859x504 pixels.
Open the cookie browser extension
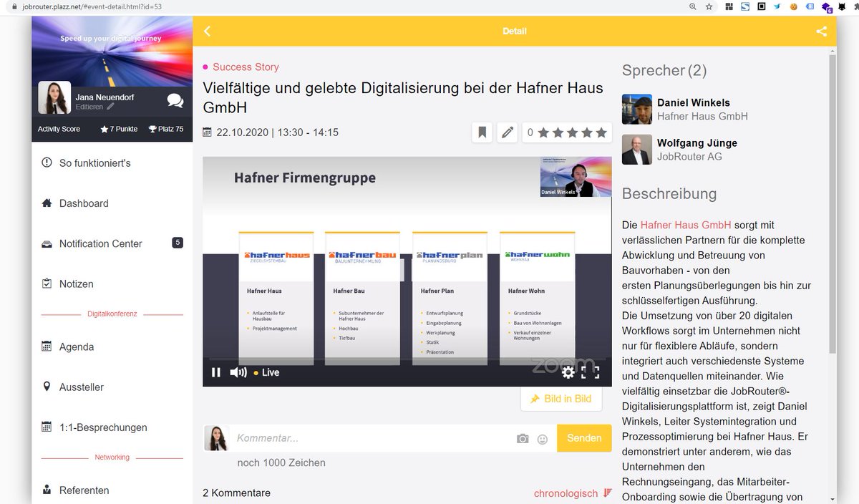(793, 6)
